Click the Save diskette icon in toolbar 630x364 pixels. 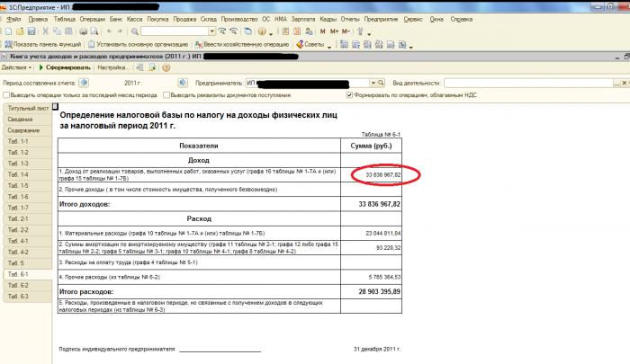pos(31,31)
